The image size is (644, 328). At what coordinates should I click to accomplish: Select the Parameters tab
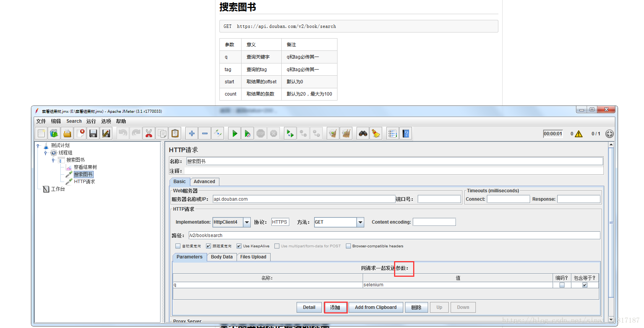pyautogui.click(x=190, y=257)
